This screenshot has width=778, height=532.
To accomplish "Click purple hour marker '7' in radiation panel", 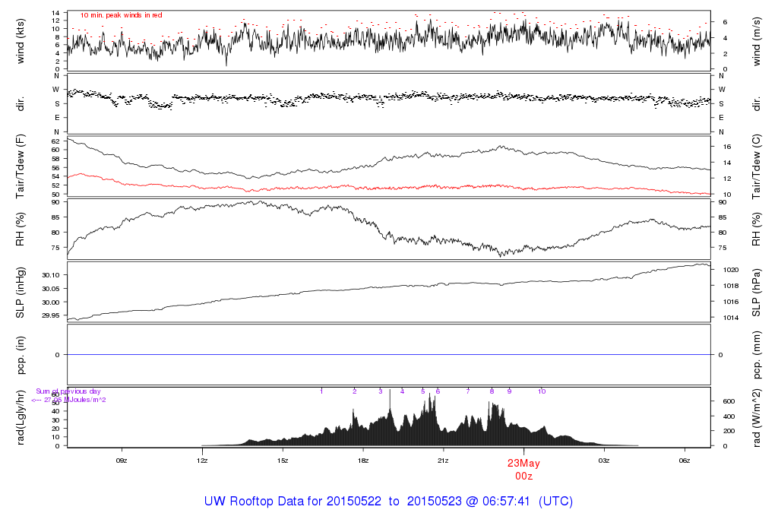I will click(x=468, y=391).
